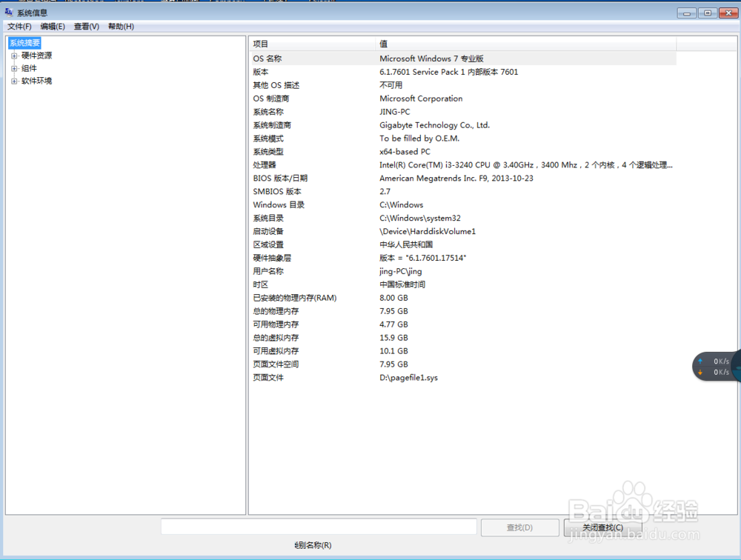The height and width of the screenshot is (560, 741).
Task: Select the OS 名称 row
Action: [463, 59]
